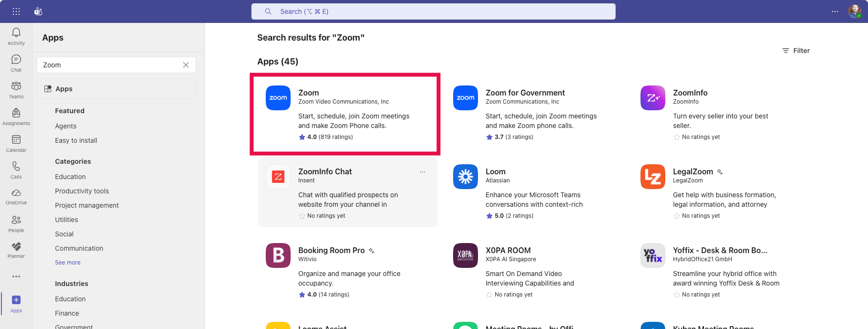Click the Categories heading in sidebar
Viewport: 868px width, 329px height.
(x=73, y=161)
